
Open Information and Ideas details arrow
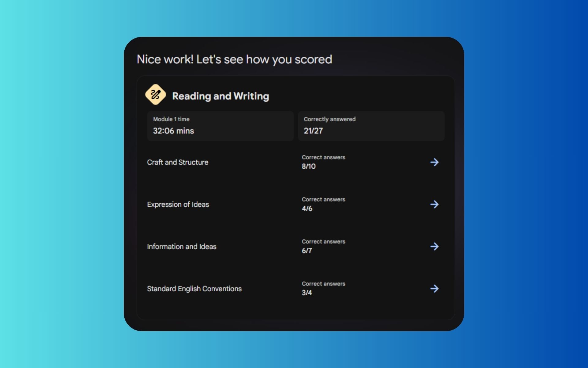coord(434,247)
